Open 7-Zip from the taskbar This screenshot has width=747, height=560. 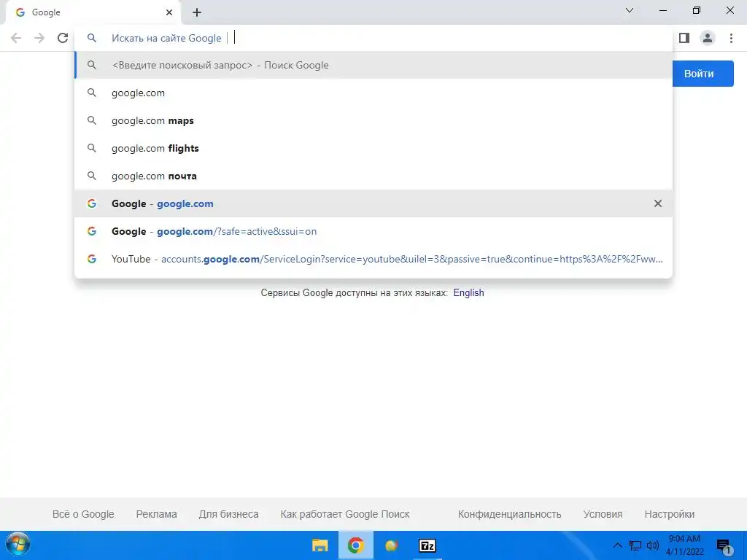427,545
